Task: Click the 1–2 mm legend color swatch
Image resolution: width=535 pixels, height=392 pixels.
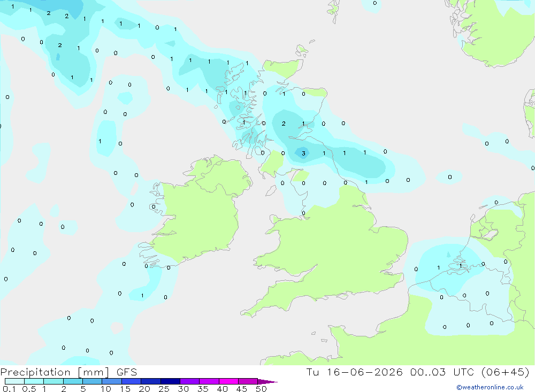Action: tap(53, 381)
